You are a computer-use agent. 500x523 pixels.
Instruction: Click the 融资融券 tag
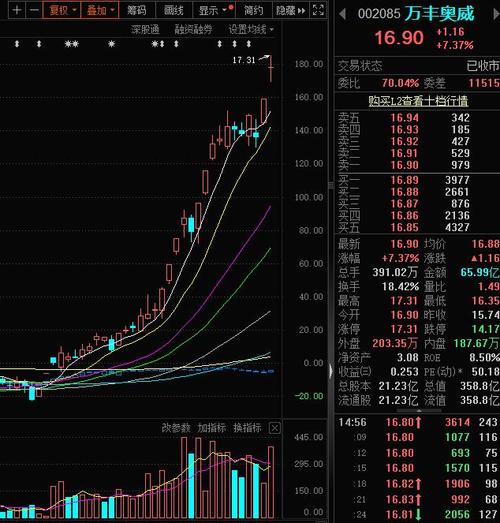193,30
